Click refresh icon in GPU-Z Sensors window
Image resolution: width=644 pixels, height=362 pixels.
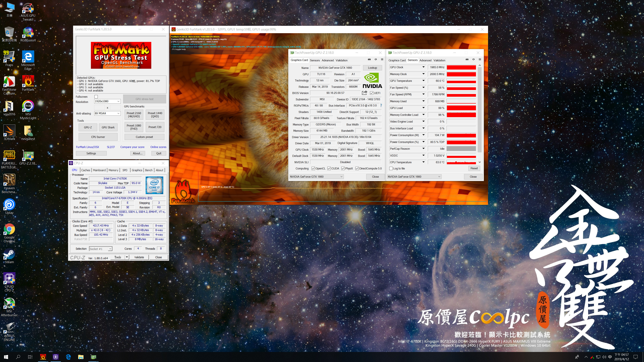tap(473, 59)
